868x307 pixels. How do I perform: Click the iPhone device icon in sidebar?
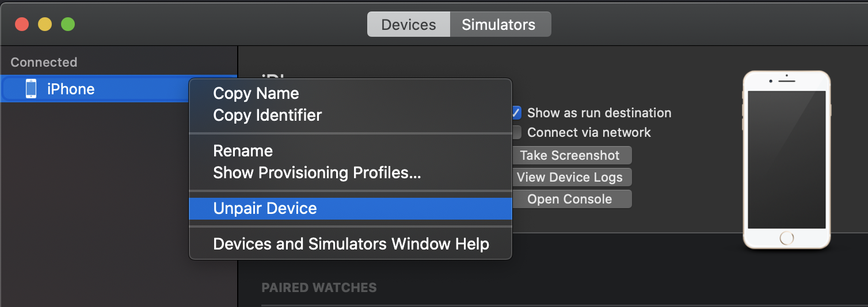(31, 89)
